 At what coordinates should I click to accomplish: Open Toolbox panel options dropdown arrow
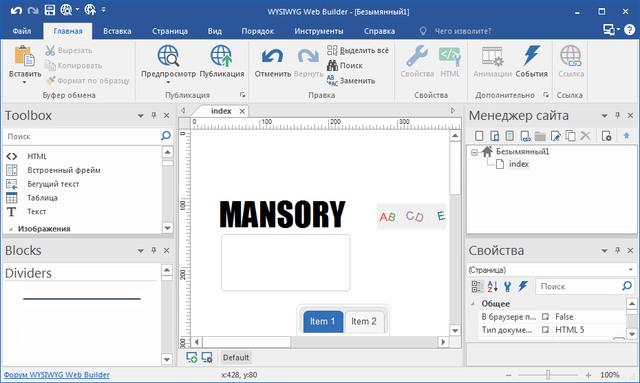(x=140, y=116)
